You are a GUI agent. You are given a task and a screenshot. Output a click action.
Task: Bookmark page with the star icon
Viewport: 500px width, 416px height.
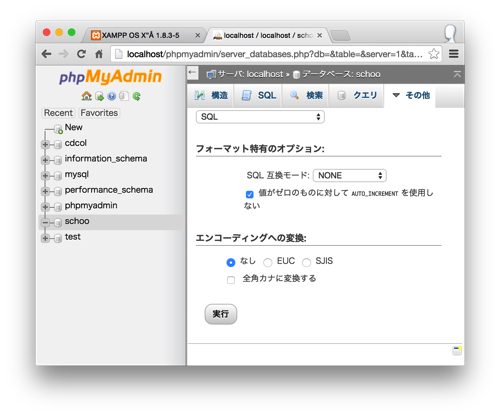(433, 54)
